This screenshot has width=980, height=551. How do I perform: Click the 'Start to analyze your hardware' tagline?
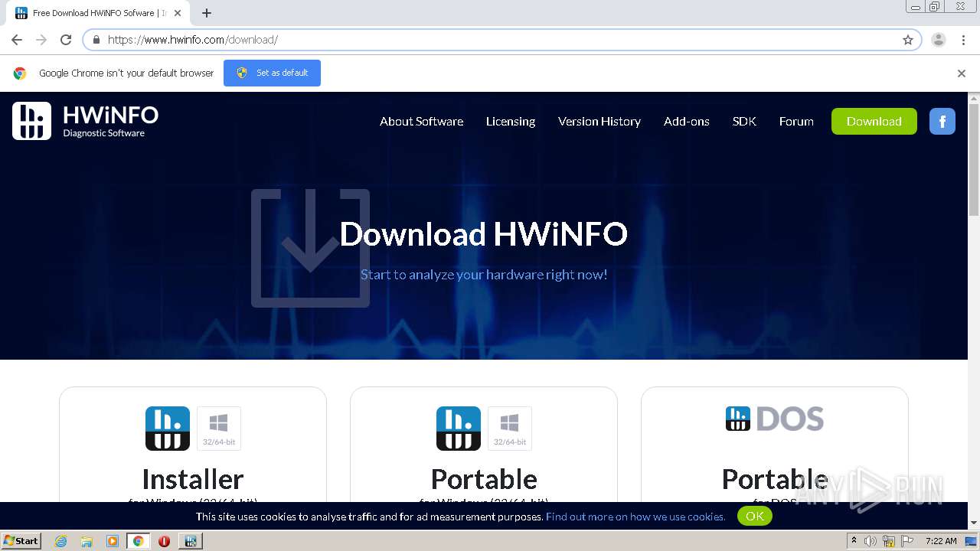(484, 274)
